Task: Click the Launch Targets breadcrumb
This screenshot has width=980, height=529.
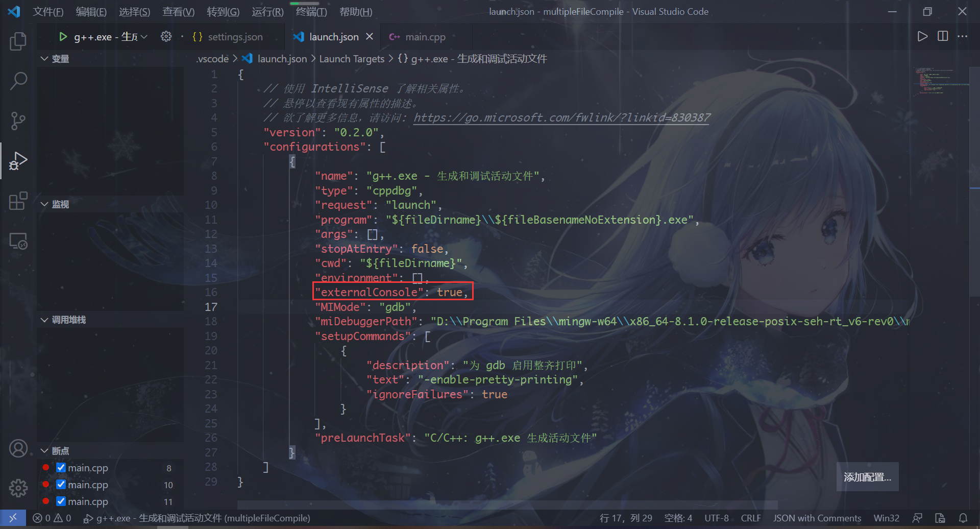Action: click(352, 59)
